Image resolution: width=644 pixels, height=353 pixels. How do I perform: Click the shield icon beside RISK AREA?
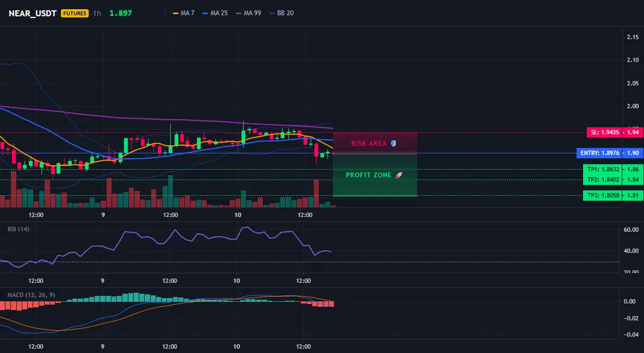coord(393,144)
